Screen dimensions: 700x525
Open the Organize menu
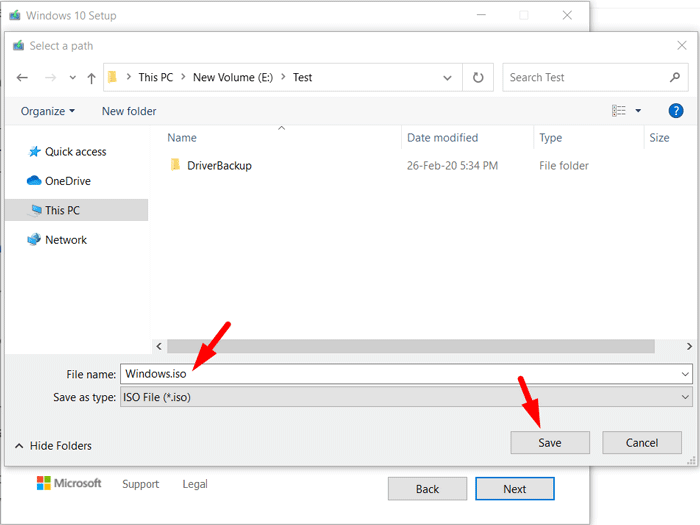click(x=48, y=111)
